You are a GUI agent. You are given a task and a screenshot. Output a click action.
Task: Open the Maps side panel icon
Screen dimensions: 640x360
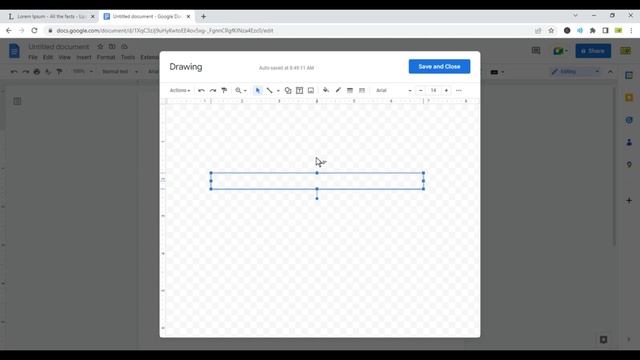pyautogui.click(x=629, y=164)
